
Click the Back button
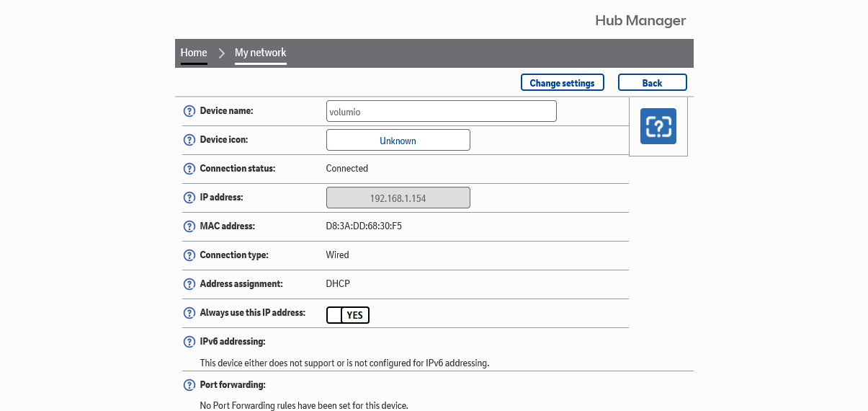tap(652, 83)
